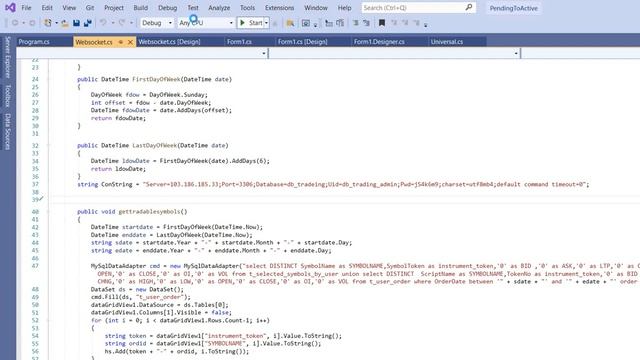This screenshot has width=640, height=360.
Task: Click the ConString declaration on line 37
Action: click(x=333, y=184)
